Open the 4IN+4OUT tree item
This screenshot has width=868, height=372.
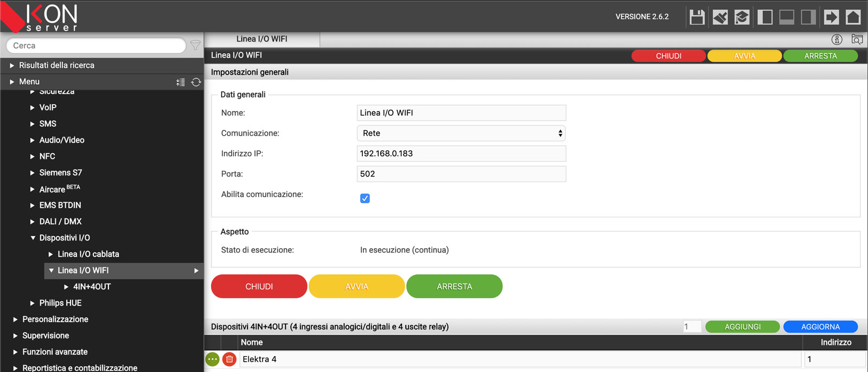[92, 287]
